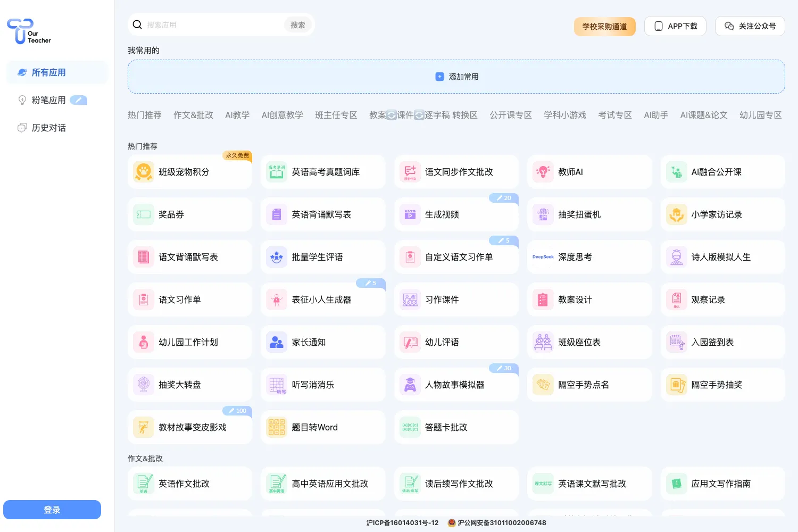Click the 登录 button
This screenshot has width=798, height=532.
pyautogui.click(x=52, y=510)
